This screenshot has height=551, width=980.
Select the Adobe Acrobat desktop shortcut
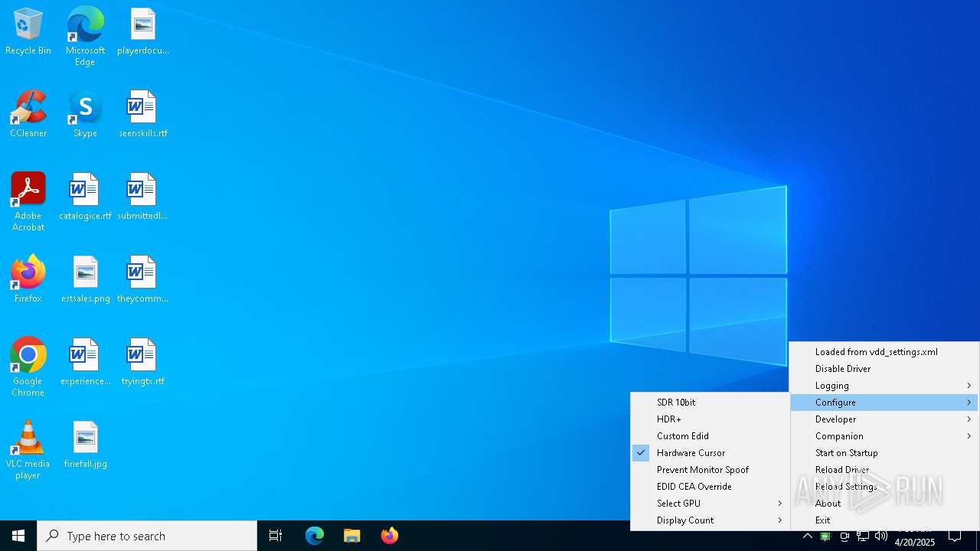pos(28,202)
